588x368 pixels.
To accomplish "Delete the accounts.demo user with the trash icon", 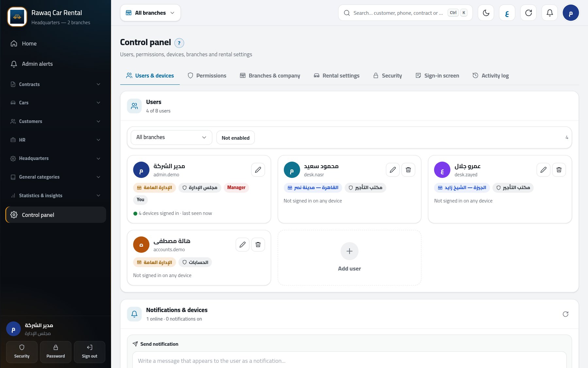I will (x=258, y=245).
